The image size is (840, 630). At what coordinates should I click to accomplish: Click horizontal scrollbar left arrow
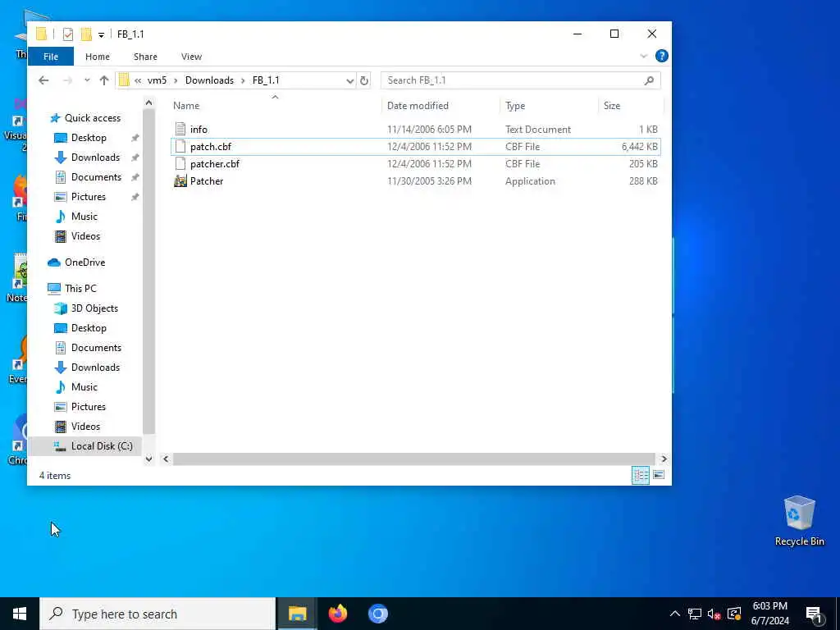(166, 459)
